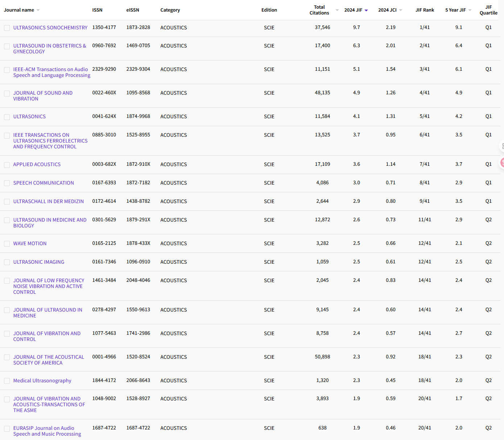Viewport: 504px width, 440px height.
Task: Click total citations value 638
Action: pyautogui.click(x=322, y=428)
